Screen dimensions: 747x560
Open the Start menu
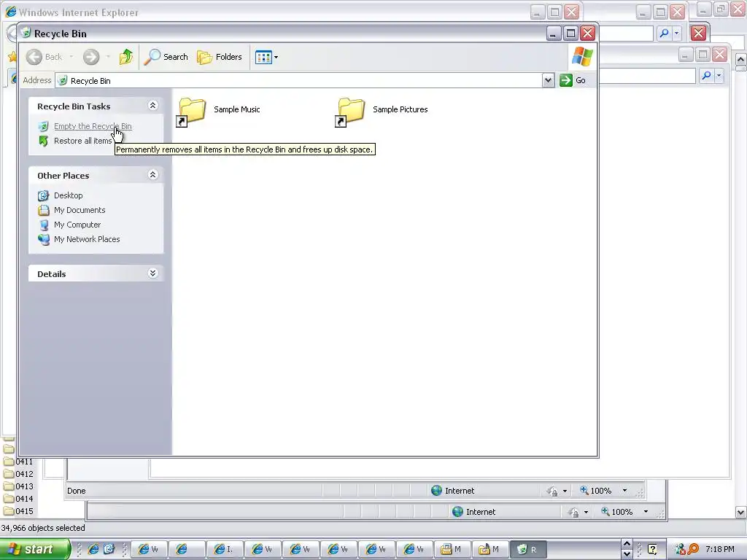(34, 549)
